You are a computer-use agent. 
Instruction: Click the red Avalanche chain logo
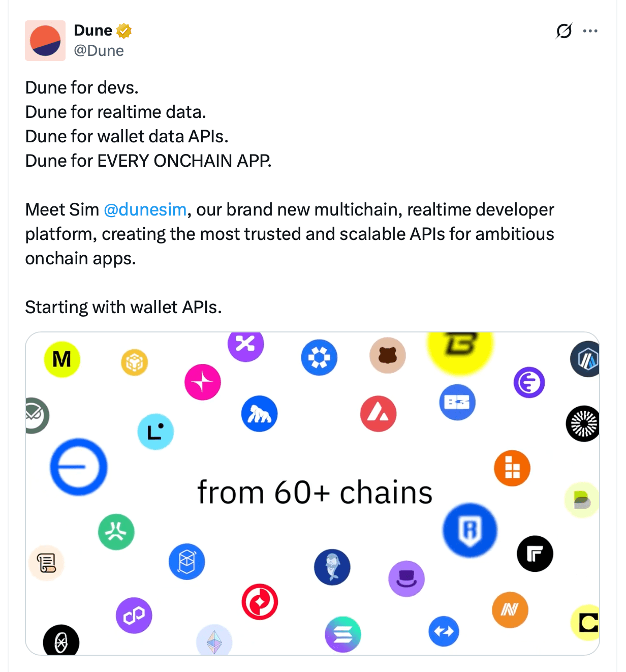click(378, 414)
